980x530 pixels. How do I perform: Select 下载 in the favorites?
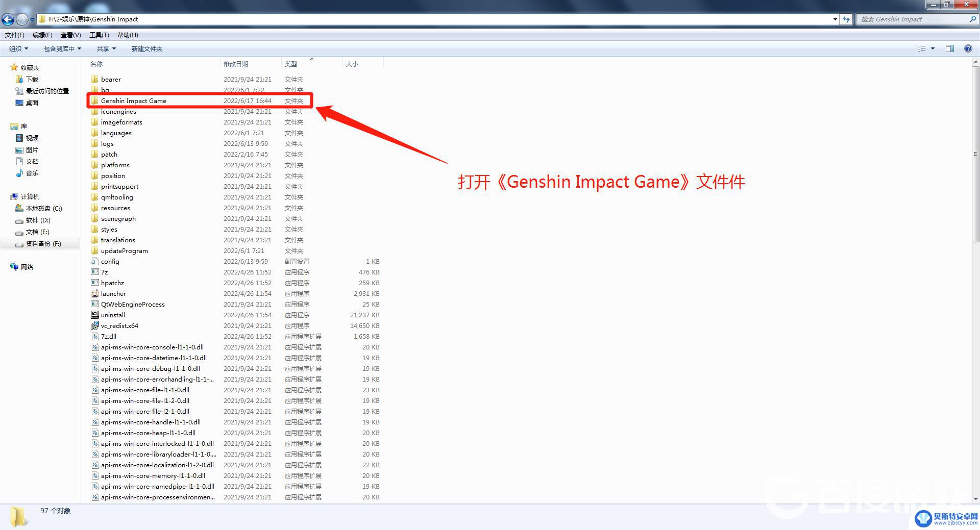point(27,80)
